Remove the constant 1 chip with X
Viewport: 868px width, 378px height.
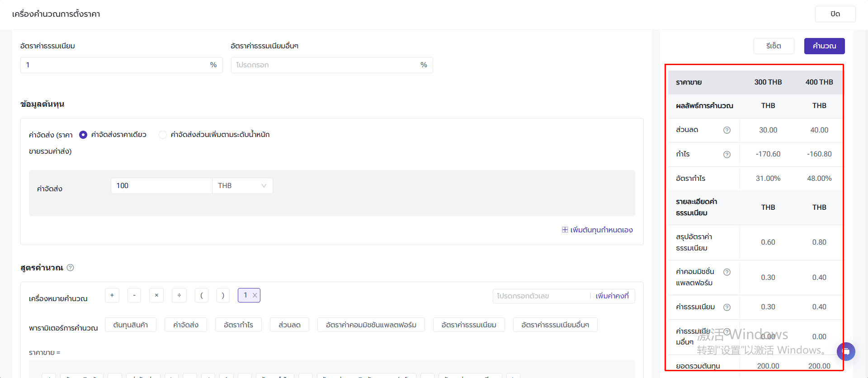click(x=255, y=295)
